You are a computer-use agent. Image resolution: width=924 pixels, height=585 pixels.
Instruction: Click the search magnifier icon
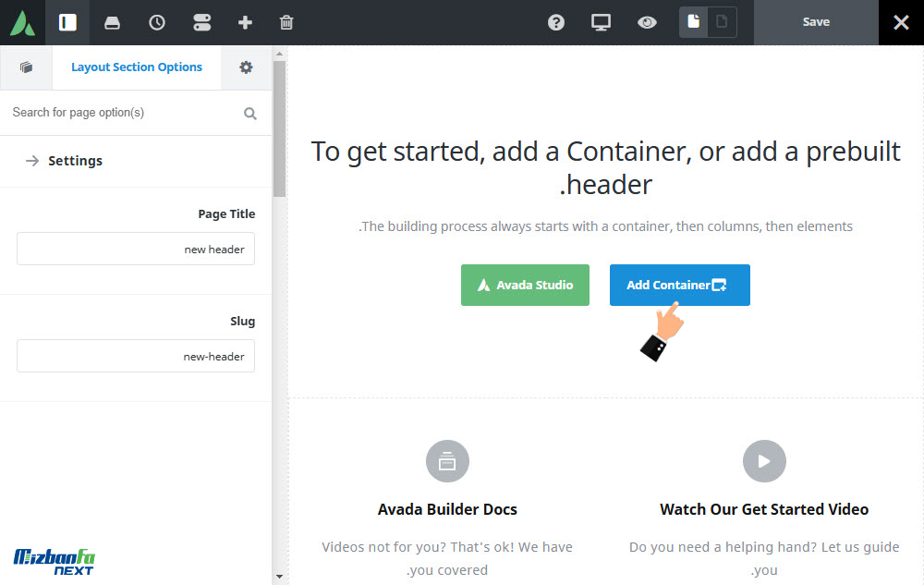pyautogui.click(x=250, y=113)
